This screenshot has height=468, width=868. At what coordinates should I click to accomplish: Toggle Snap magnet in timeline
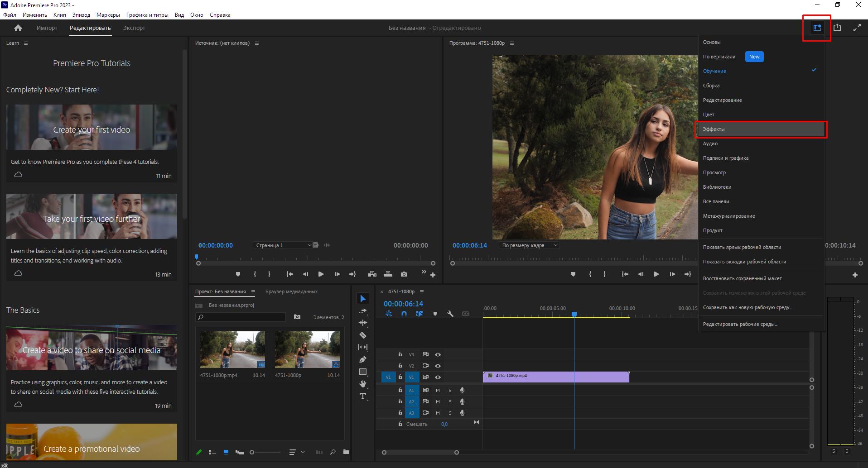pyautogui.click(x=404, y=314)
